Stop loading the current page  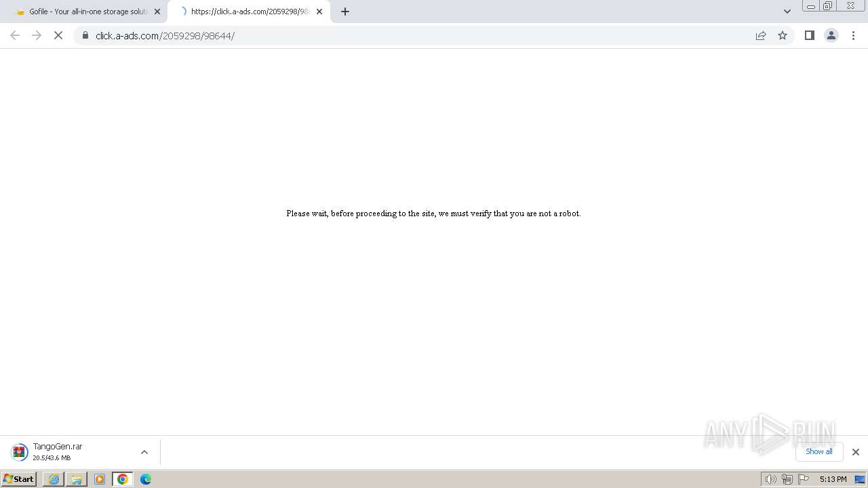pyautogui.click(x=58, y=35)
